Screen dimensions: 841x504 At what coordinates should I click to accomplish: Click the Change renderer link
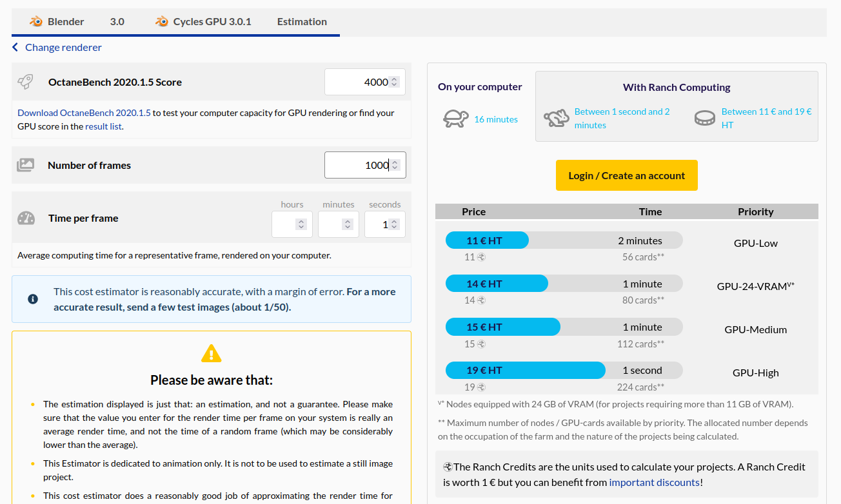point(63,47)
